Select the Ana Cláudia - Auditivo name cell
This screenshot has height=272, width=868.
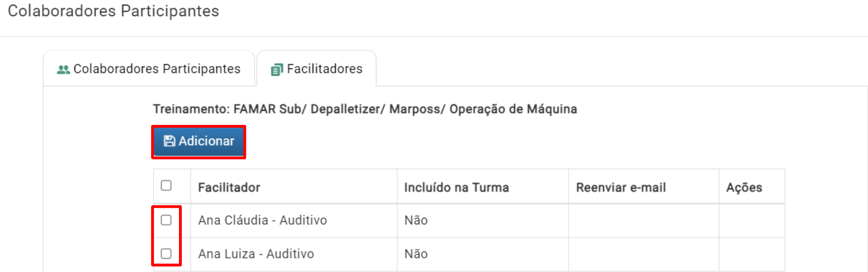click(x=294, y=221)
